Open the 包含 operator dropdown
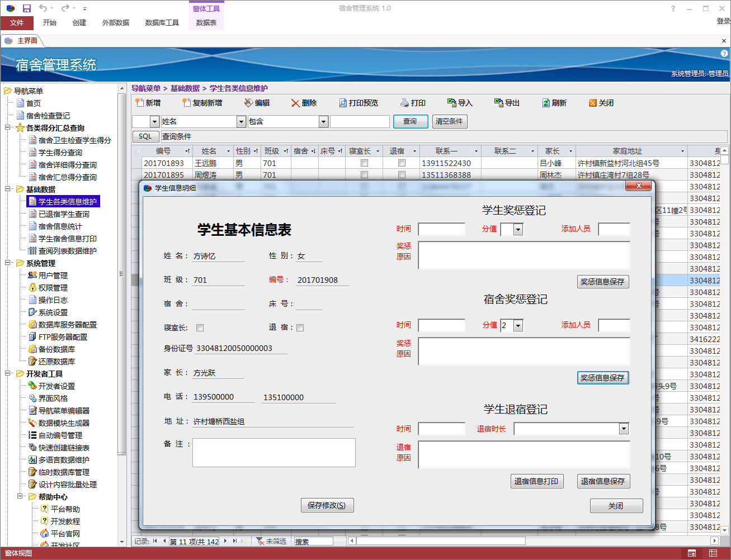Screen dimensions: 731x560 [323, 121]
